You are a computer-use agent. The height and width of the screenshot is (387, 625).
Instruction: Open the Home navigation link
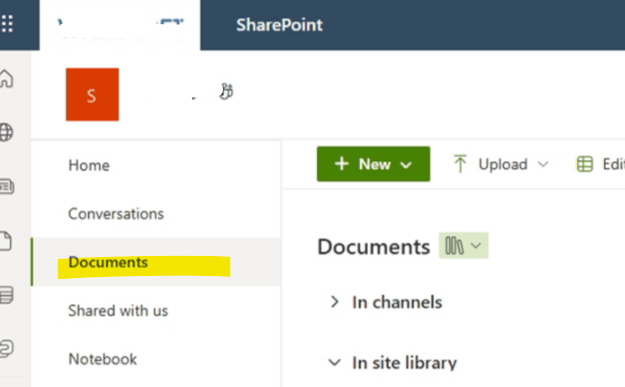click(89, 165)
